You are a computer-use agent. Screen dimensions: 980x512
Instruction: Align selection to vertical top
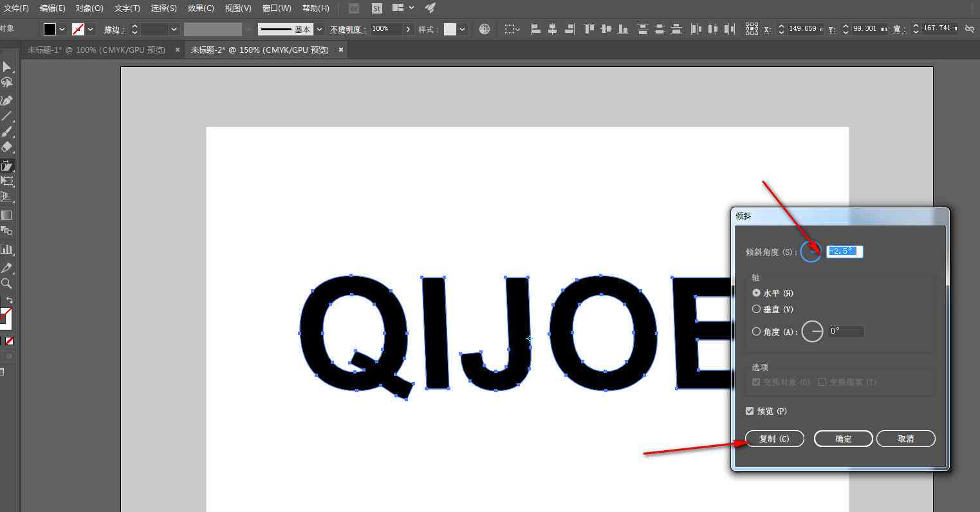pyautogui.click(x=589, y=29)
